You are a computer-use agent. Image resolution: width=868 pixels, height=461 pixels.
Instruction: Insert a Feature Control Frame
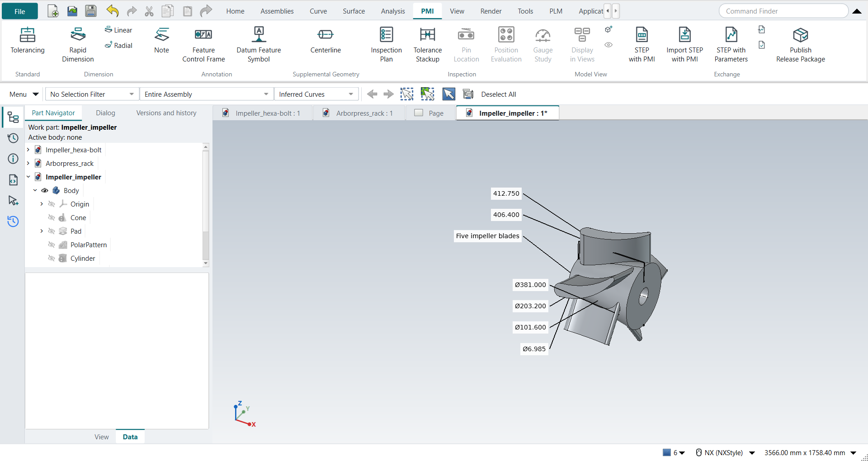pyautogui.click(x=203, y=45)
